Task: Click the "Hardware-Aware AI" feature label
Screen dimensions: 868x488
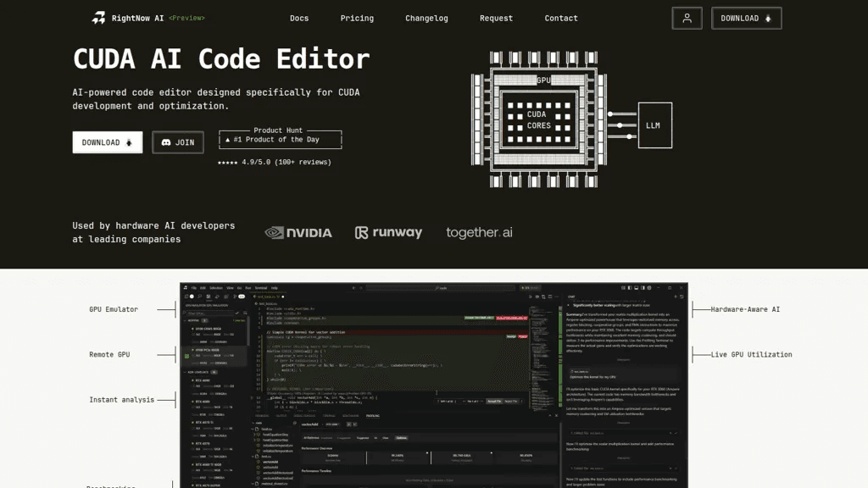Action: (745, 309)
